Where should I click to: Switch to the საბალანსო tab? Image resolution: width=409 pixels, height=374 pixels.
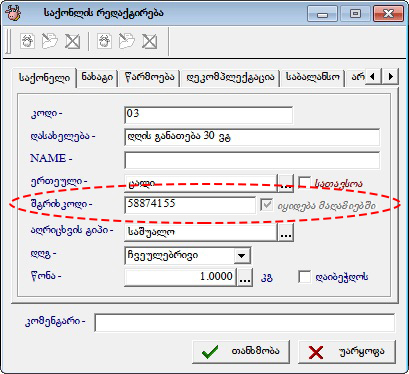click(313, 77)
